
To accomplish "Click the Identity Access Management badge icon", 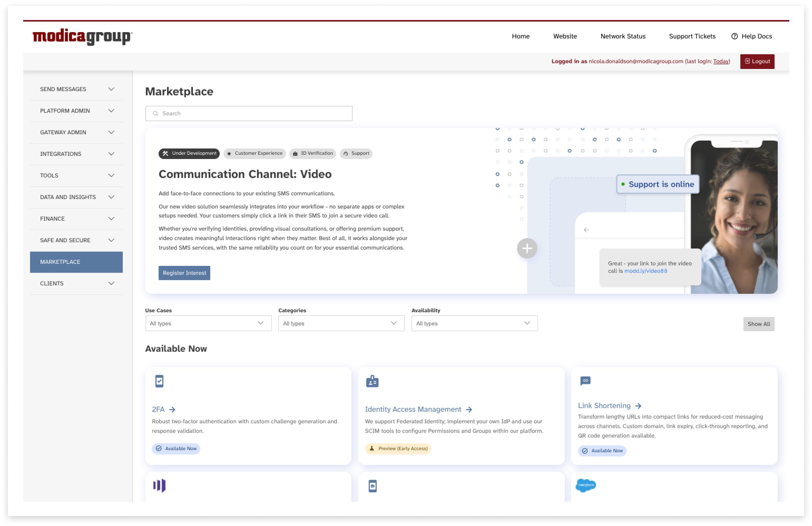I will coord(372,381).
